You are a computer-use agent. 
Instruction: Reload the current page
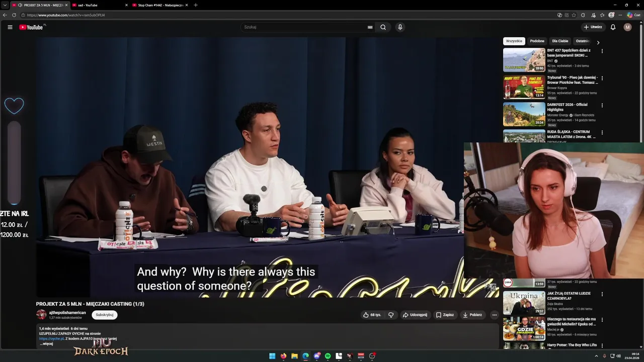(x=14, y=15)
